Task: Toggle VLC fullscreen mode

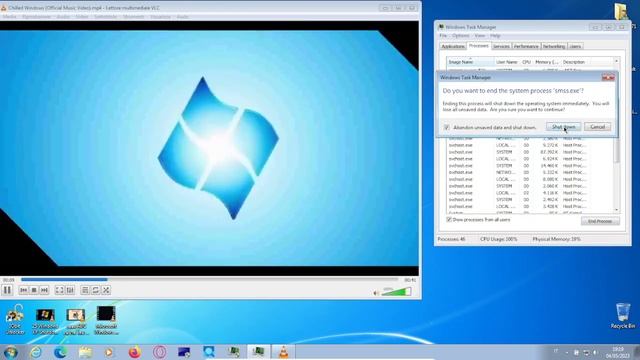Action: (x=60, y=290)
